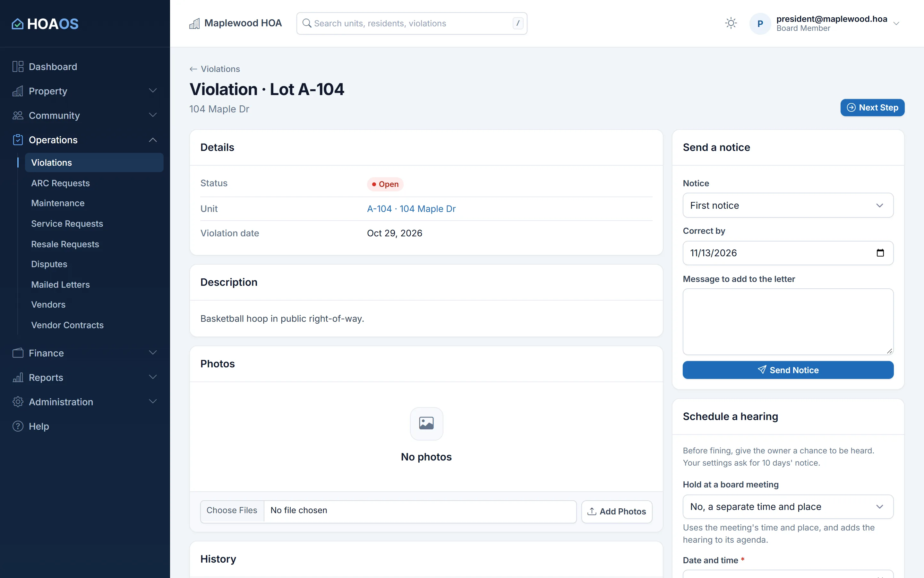Image resolution: width=924 pixels, height=578 pixels.
Task: Click the Community people icon in sidebar
Action: [x=18, y=116]
